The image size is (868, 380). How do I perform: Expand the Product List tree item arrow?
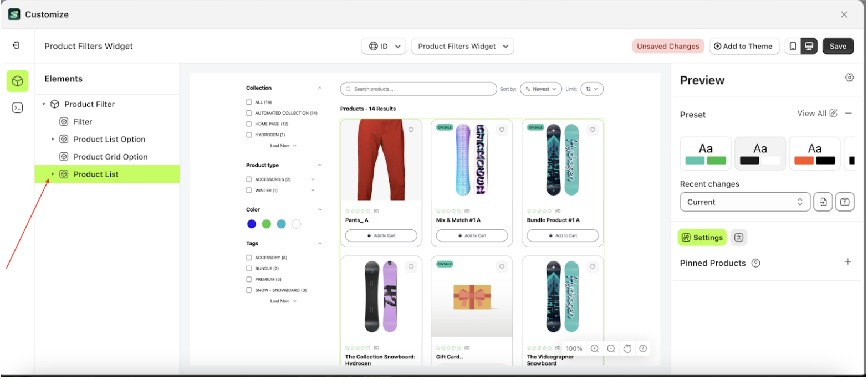coord(53,174)
